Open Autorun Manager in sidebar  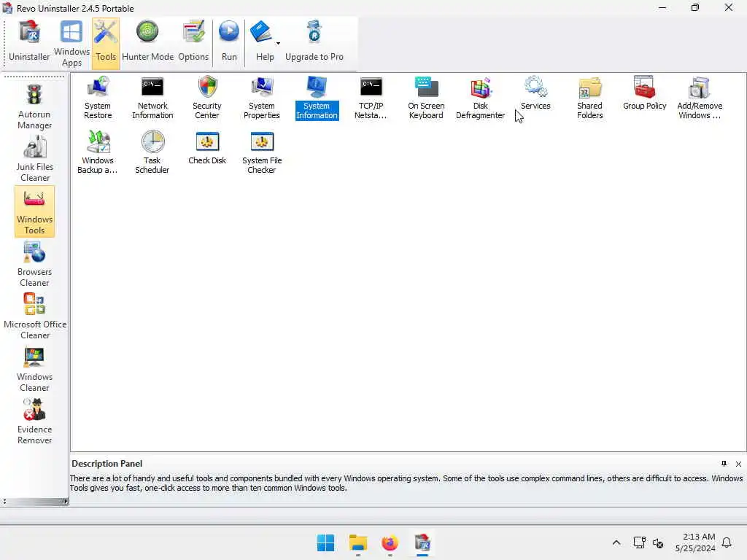pyautogui.click(x=34, y=106)
